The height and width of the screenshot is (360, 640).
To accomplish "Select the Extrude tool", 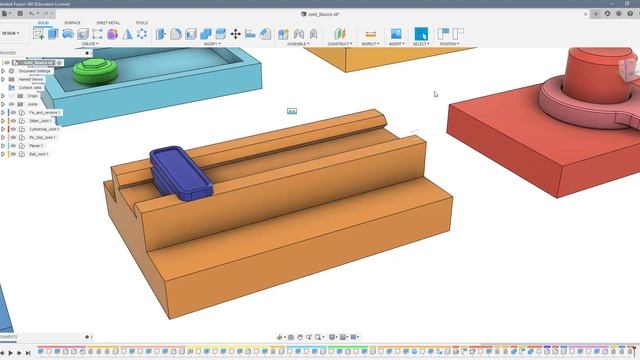I will [53, 34].
